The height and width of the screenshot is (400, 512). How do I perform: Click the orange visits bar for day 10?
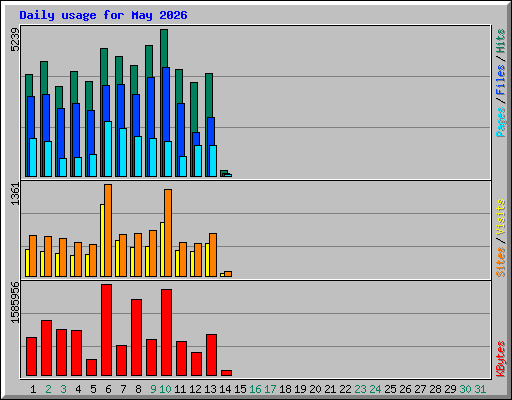[168, 233]
